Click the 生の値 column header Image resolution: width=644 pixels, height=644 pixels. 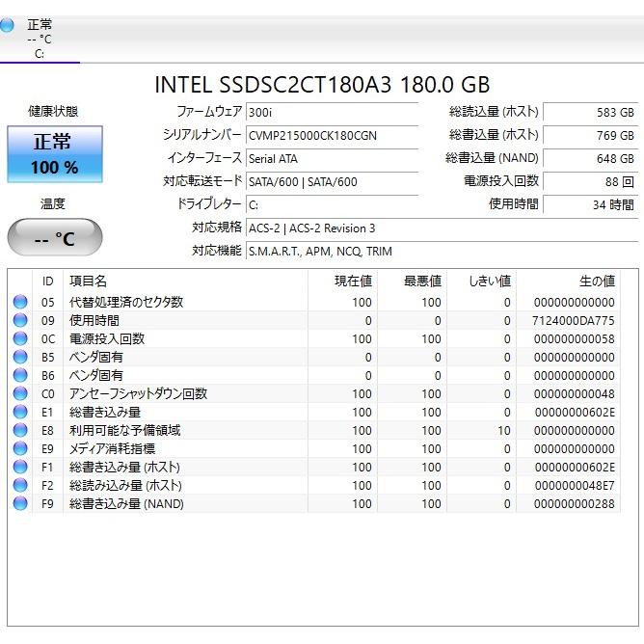point(569,282)
